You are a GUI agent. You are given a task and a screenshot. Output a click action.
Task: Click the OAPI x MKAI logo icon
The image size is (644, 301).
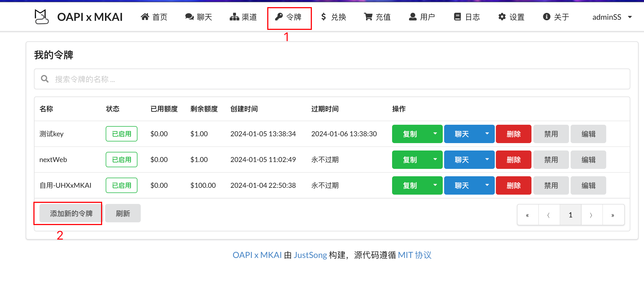click(x=42, y=17)
